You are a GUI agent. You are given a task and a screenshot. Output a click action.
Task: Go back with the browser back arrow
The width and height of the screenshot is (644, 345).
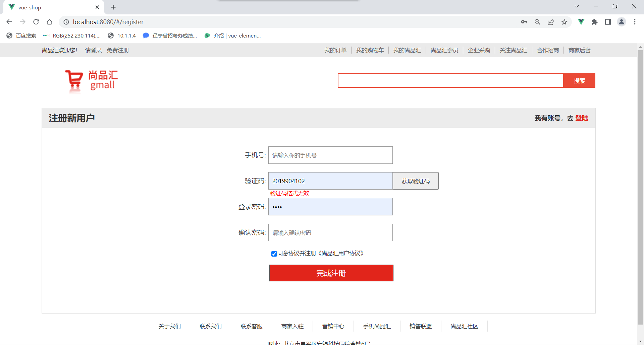tap(9, 22)
